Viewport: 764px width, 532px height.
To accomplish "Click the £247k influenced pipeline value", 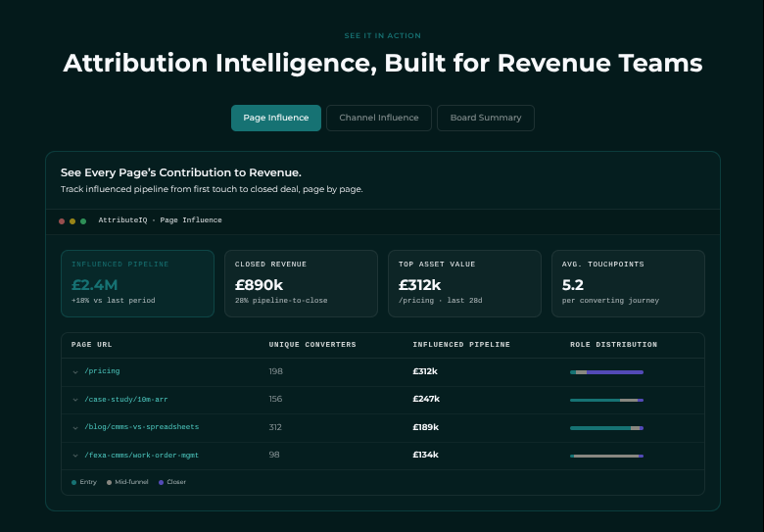I will pyautogui.click(x=426, y=399).
